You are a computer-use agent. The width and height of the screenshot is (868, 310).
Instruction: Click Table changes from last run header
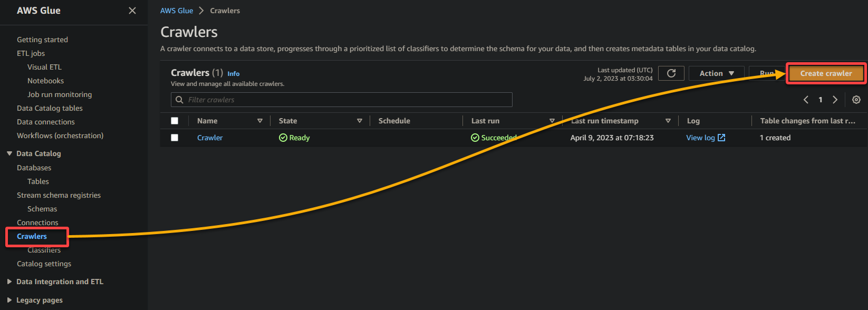807,121
